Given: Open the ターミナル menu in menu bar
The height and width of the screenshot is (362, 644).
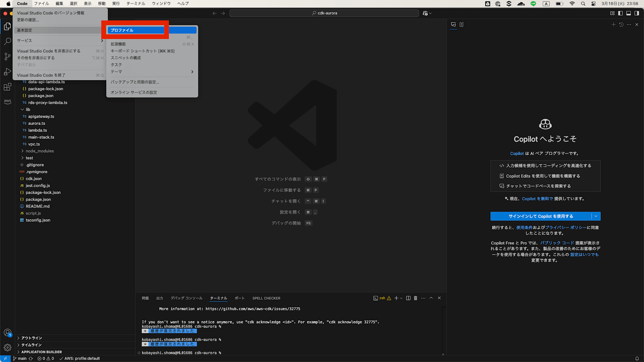Looking at the screenshot, I should point(136,4).
